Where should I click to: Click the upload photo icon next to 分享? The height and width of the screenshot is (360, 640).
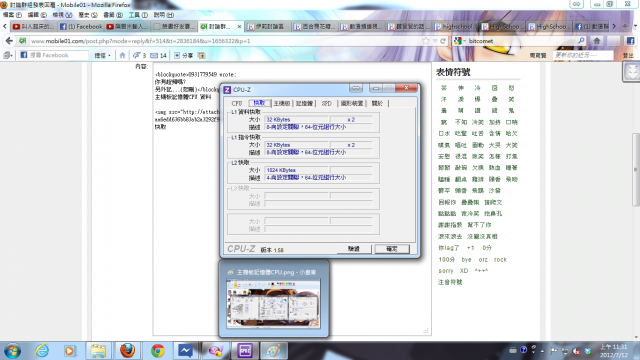coord(202,55)
